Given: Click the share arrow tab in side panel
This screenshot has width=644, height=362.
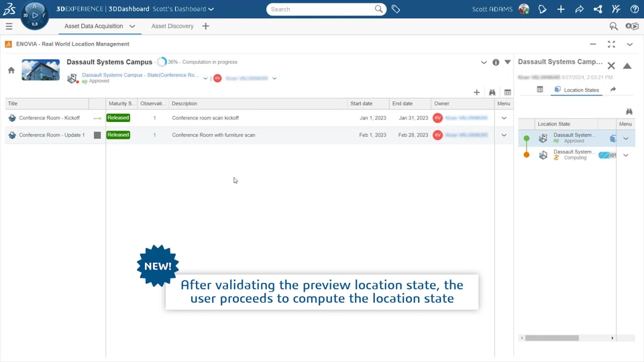Looking at the screenshot, I should pyautogui.click(x=613, y=89).
